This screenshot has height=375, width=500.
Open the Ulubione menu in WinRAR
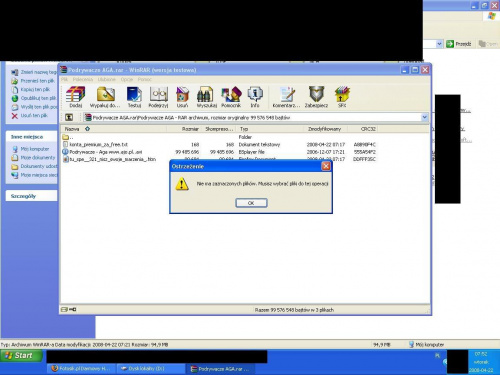(107, 79)
